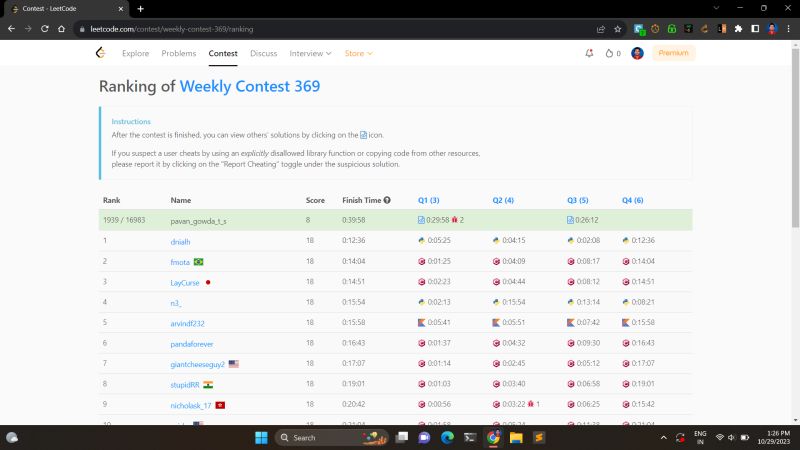Show hidden system tray icons chevron
Image resolution: width=800 pixels, height=450 pixels.
tap(663, 437)
